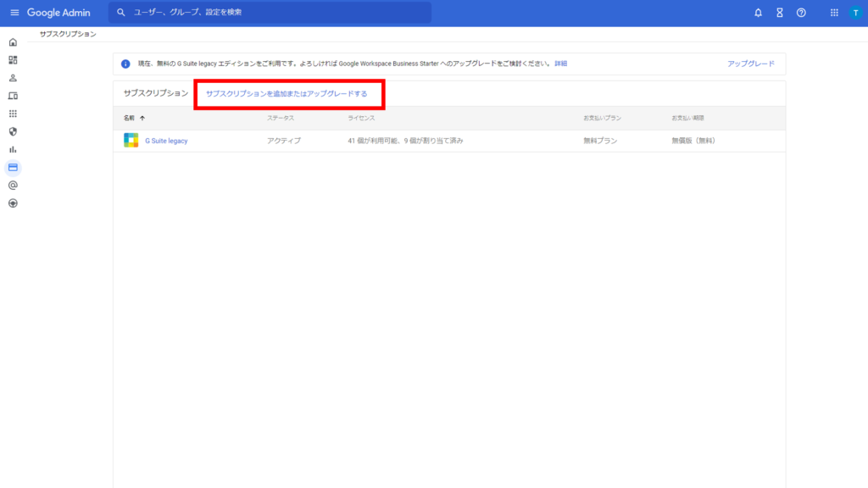Open the 詳細 link in the banner
This screenshot has width=868, height=488.
pyautogui.click(x=561, y=64)
